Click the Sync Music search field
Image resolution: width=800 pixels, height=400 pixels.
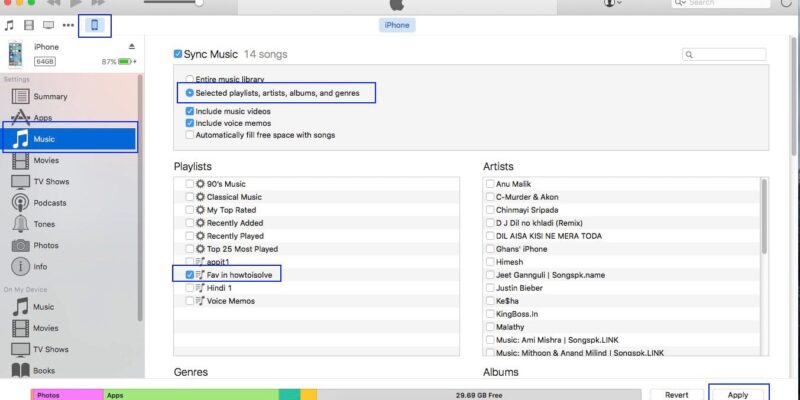[724, 55]
